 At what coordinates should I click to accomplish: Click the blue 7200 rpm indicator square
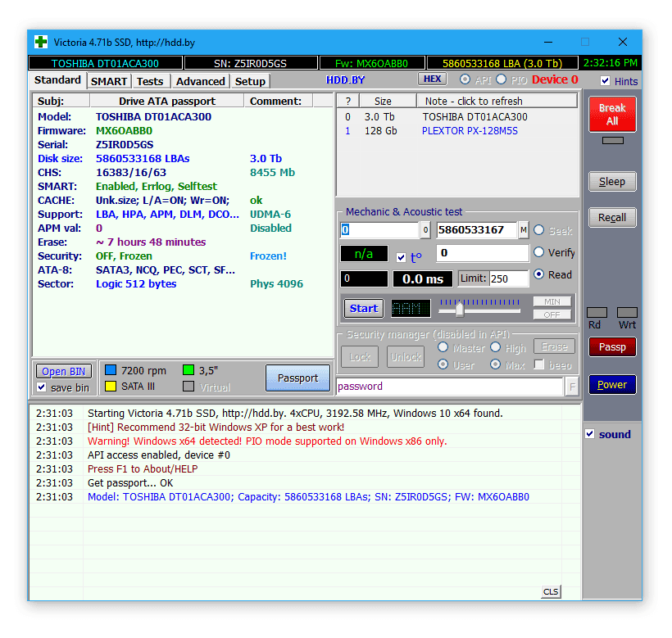111,370
